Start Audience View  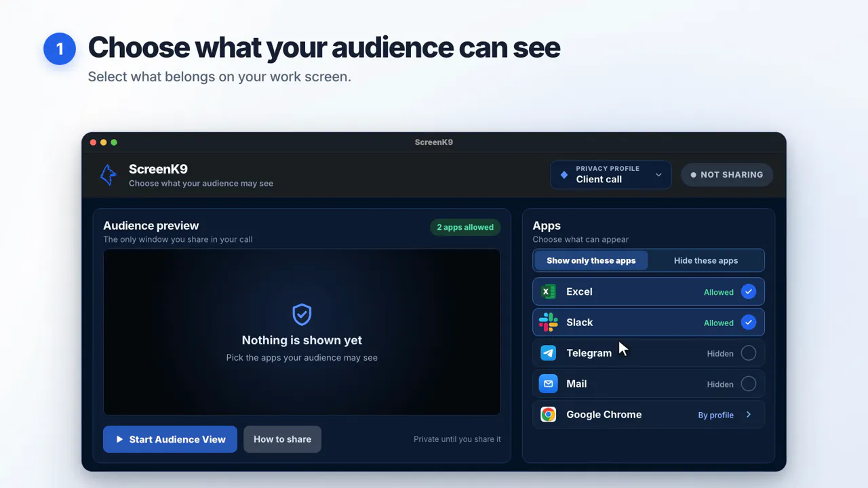coord(170,439)
